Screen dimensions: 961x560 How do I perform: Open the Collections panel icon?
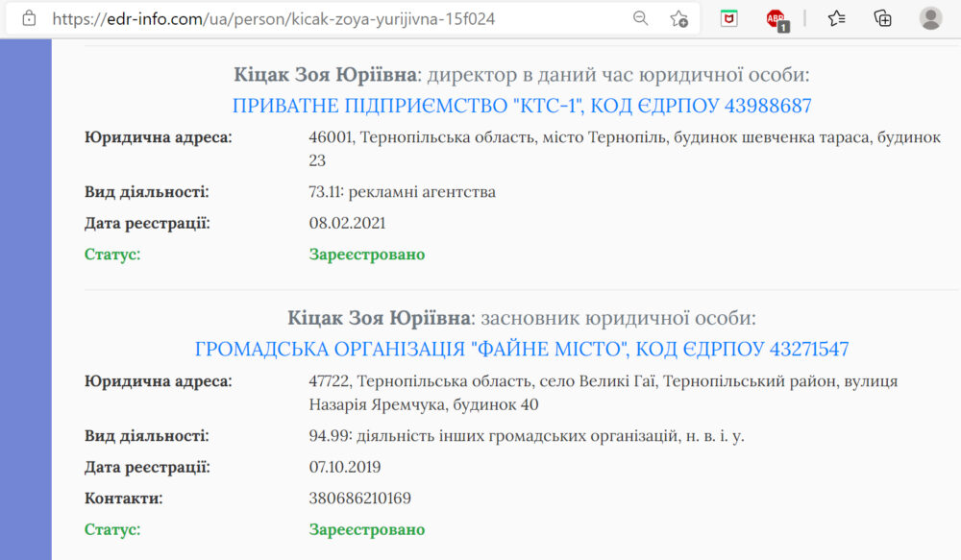882,18
